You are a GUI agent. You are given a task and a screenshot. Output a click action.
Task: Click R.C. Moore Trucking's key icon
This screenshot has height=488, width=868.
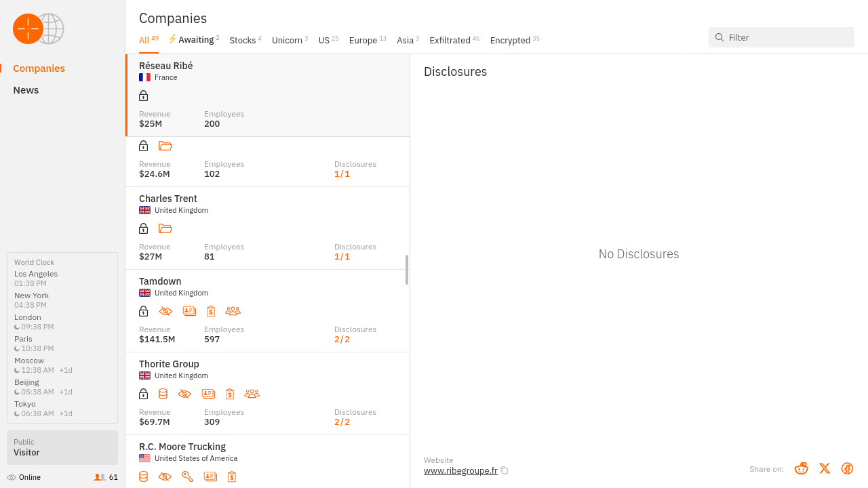187,476
